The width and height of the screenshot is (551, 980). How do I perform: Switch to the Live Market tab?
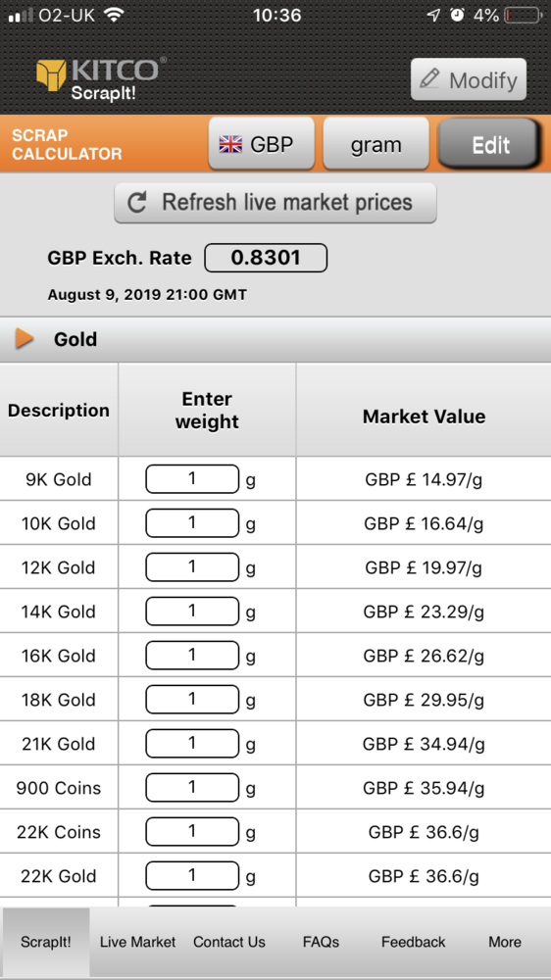pyautogui.click(x=137, y=941)
